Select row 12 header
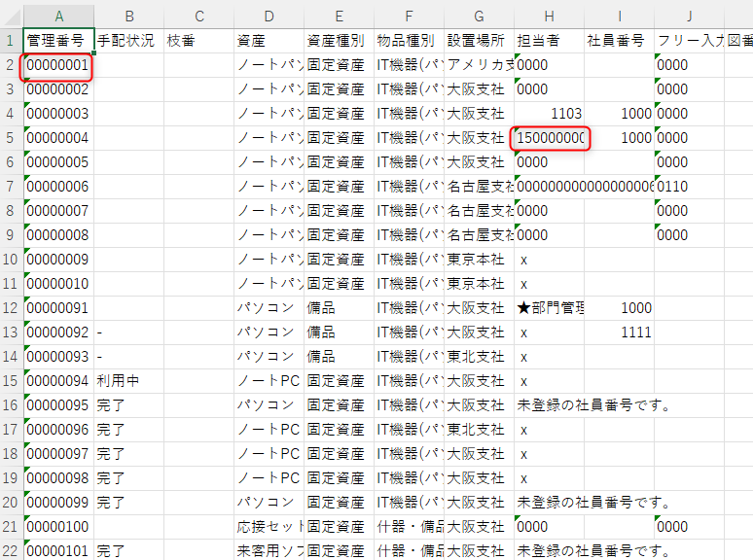753x560 pixels. tap(11, 308)
